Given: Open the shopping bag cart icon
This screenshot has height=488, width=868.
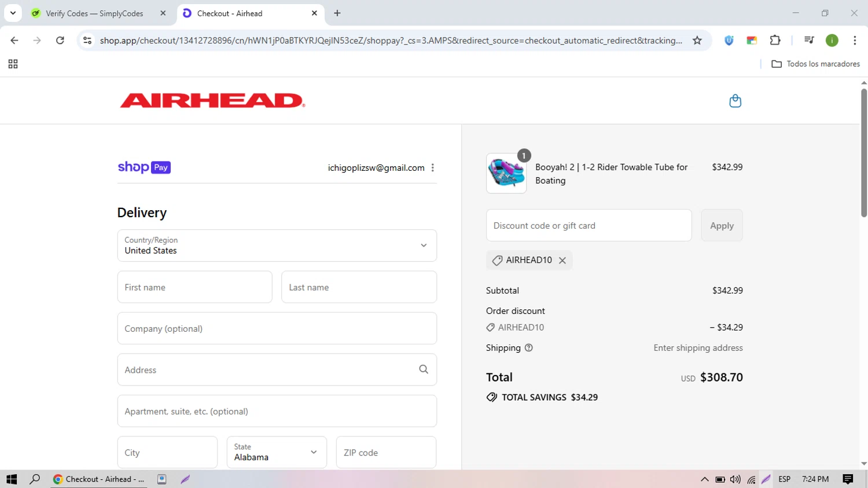Looking at the screenshot, I should click(735, 101).
